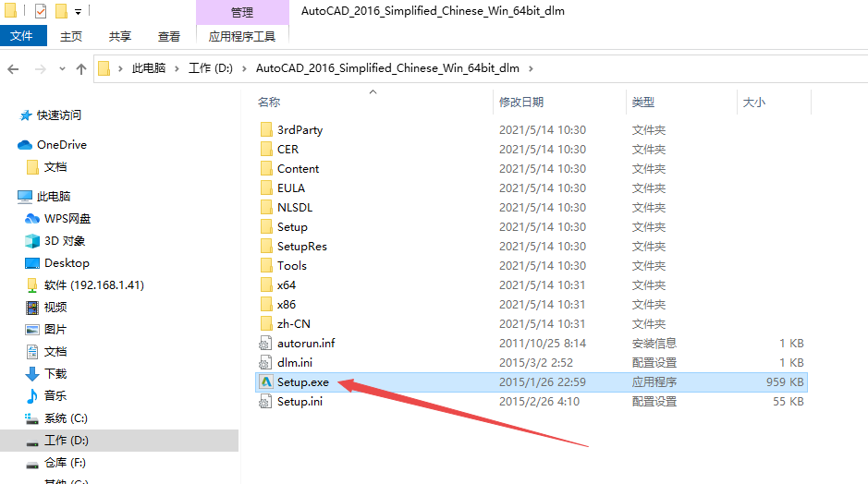Click the OneDrive cloud icon in sidebar
Image resolution: width=868 pixels, height=484 pixels.
[25, 145]
